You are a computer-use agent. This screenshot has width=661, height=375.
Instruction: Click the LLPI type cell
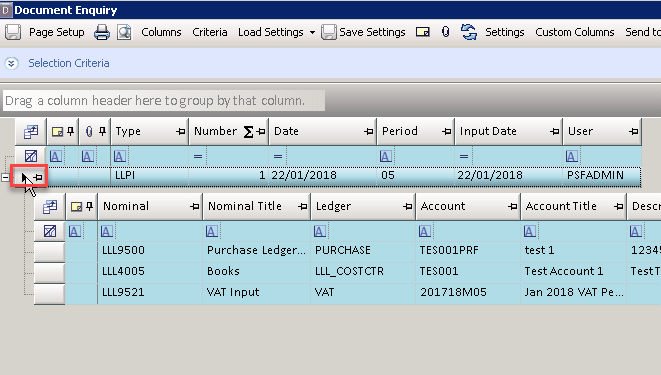click(x=150, y=176)
